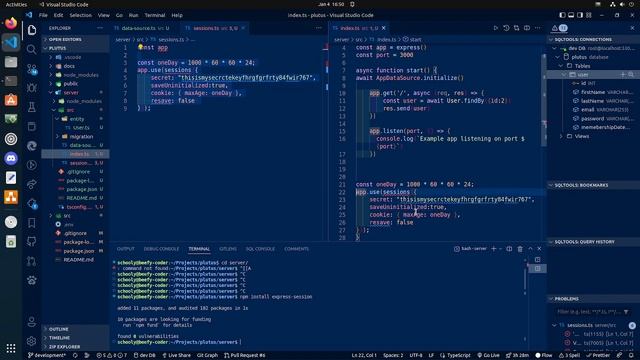Collapse the Tables node in SQLTools
This screenshot has width=640, height=360.
tap(582, 66)
